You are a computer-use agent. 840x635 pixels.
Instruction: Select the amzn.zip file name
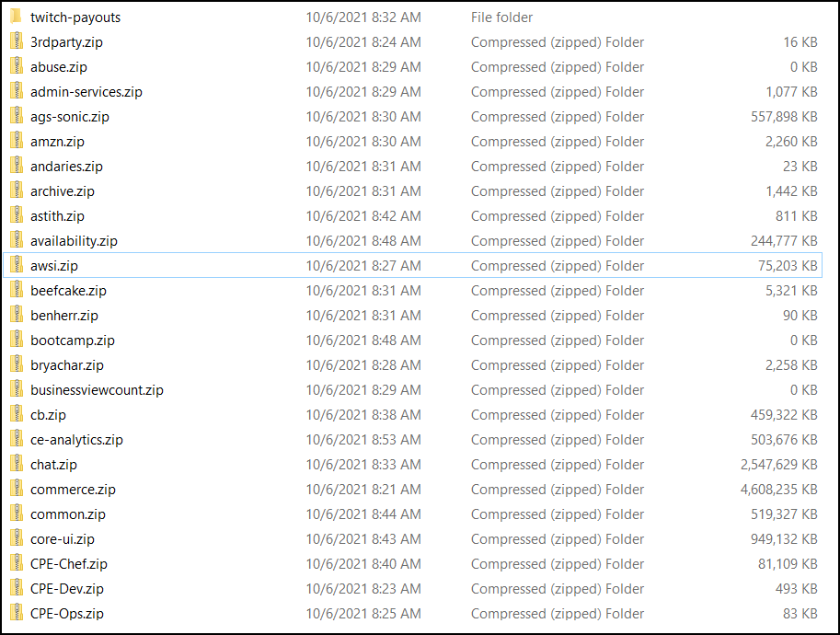point(57,142)
